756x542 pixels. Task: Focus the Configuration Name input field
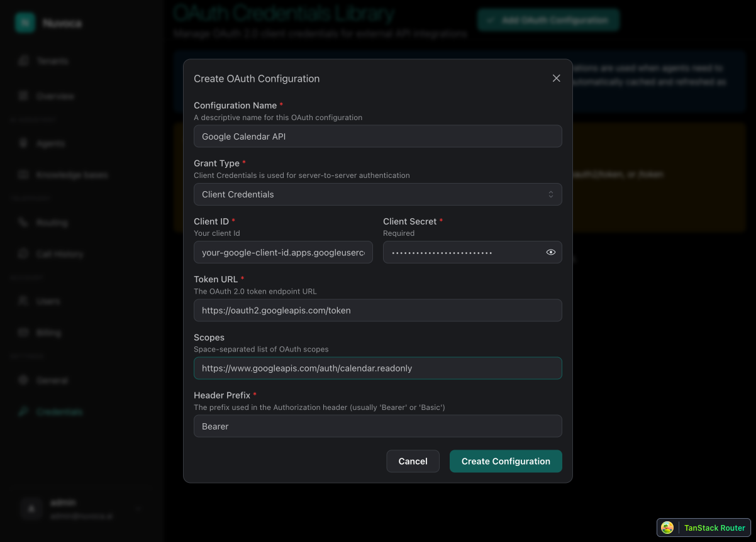[x=378, y=136]
